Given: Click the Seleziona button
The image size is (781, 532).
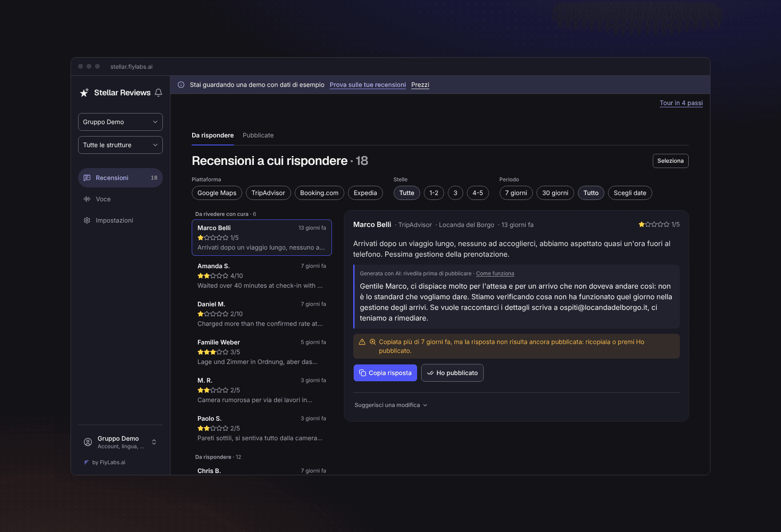Looking at the screenshot, I should [x=671, y=161].
